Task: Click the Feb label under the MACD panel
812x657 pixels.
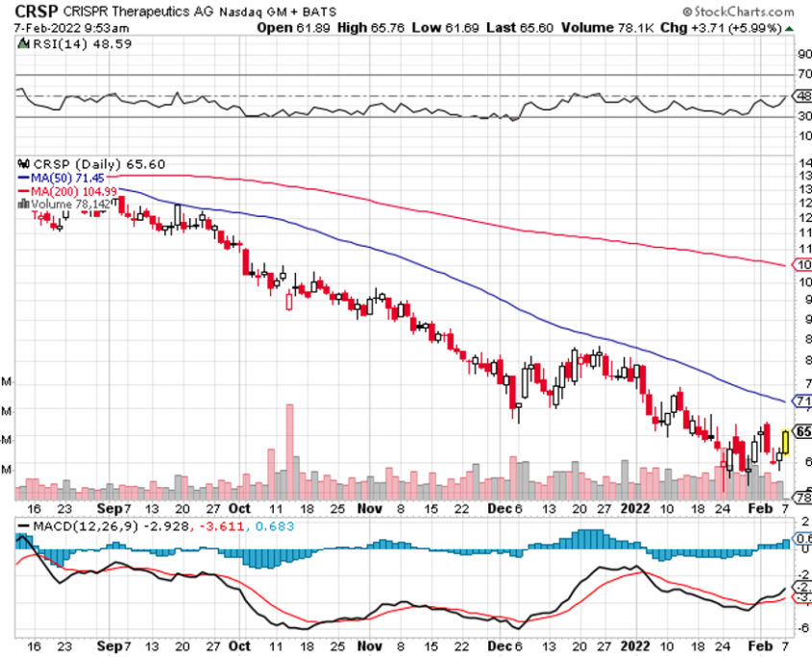Action: tap(760, 646)
